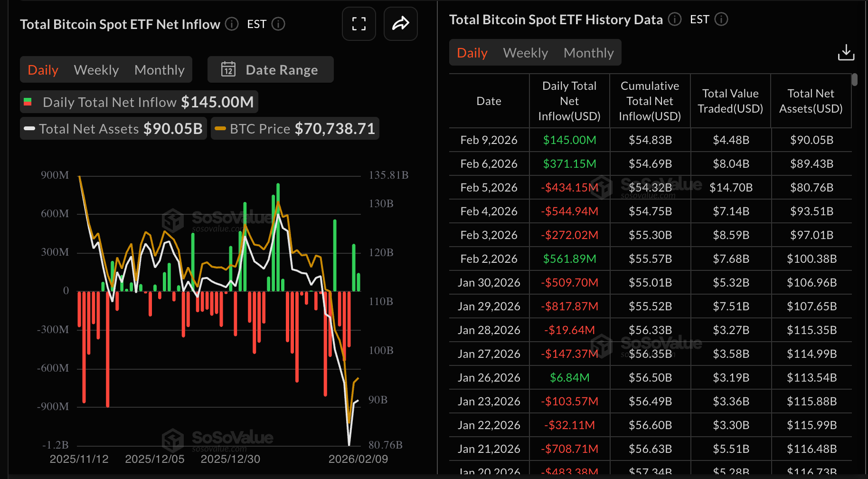Switch history table to Monthly
The height and width of the screenshot is (479, 868).
[x=589, y=52]
